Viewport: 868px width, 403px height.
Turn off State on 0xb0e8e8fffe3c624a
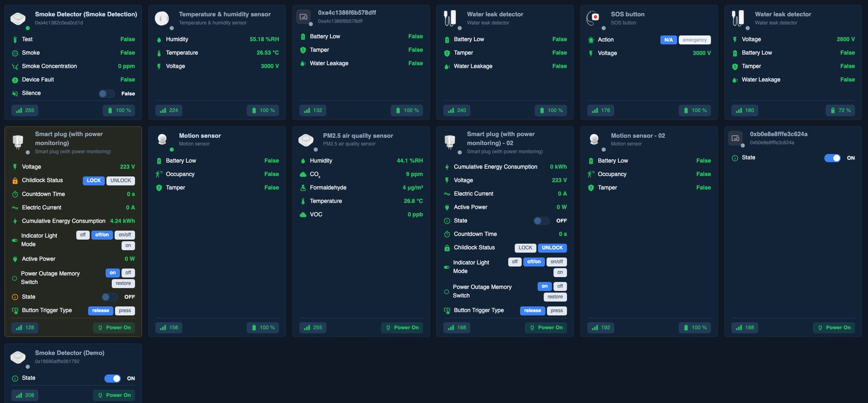(x=832, y=158)
